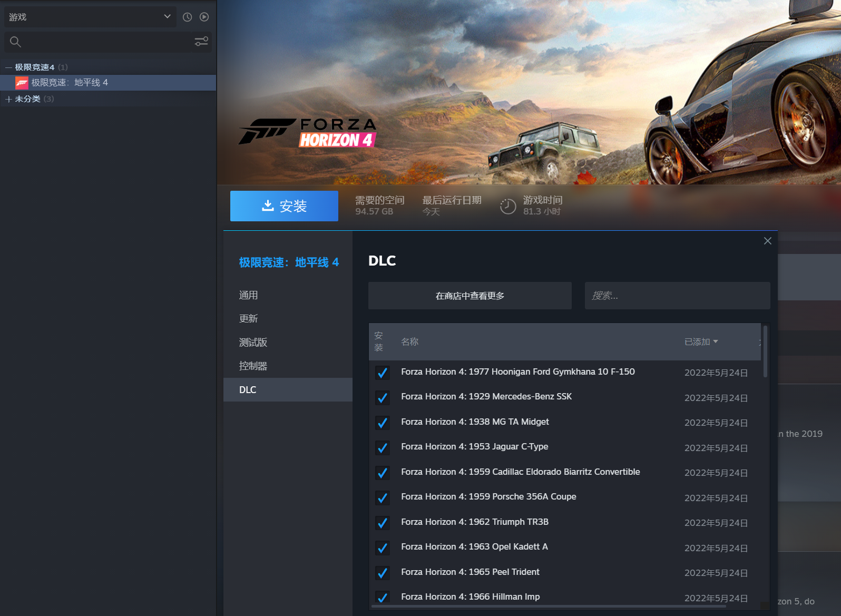Click DLC list horizontal scrollbar
This screenshot has height=616, width=841.
pyautogui.click(x=548, y=607)
